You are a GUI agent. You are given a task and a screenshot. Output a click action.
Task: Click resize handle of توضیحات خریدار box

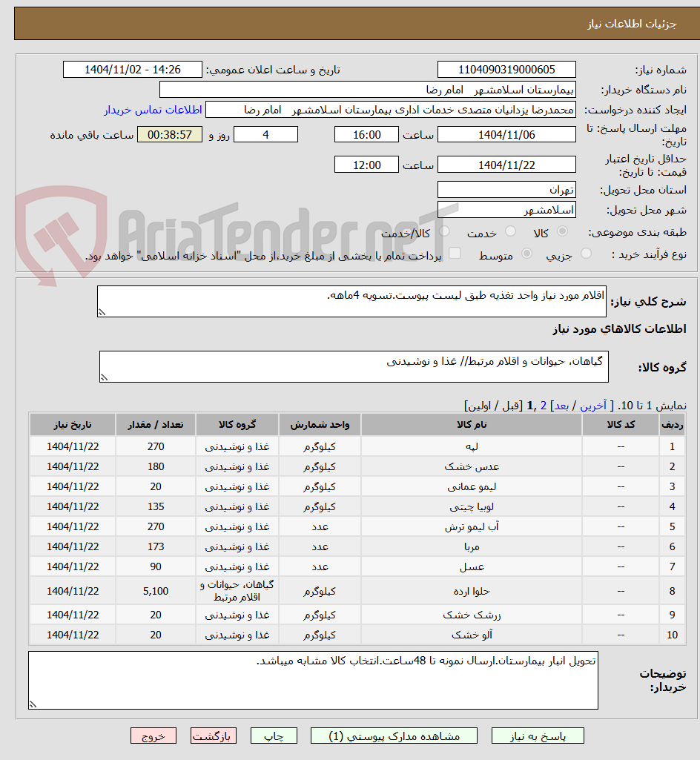(x=33, y=704)
